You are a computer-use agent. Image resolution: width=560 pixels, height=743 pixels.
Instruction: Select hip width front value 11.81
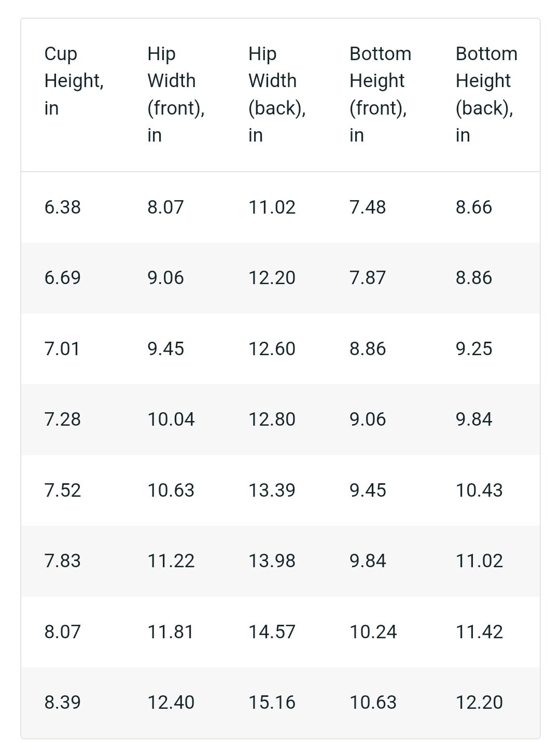pos(171,632)
